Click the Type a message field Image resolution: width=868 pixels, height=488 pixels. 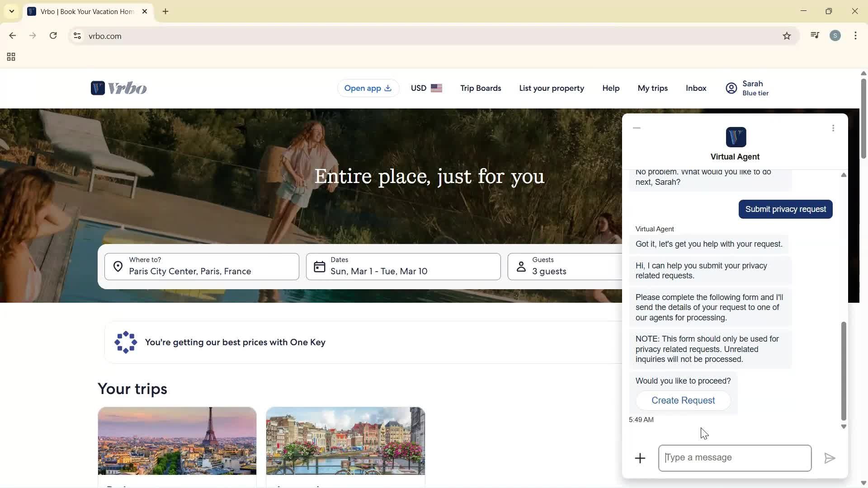click(x=735, y=458)
